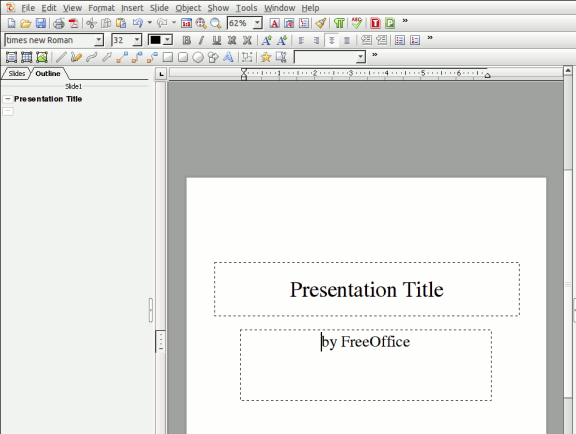Select the Rectangle shape tool
Image resolution: width=576 pixels, height=434 pixels.
(168, 57)
